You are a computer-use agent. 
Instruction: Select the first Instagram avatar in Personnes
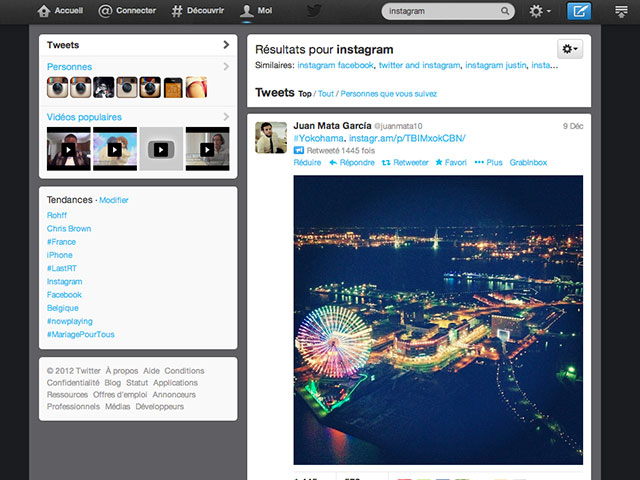57,87
